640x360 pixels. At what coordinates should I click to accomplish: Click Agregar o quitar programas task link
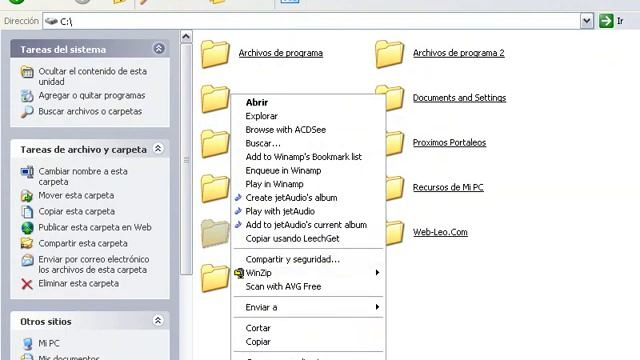[92, 96]
